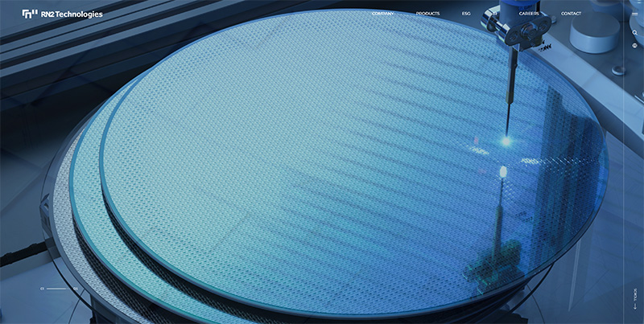Viewport: 644px width, 324px height.
Task: Open the COMPANY menu
Action: pyautogui.click(x=383, y=14)
